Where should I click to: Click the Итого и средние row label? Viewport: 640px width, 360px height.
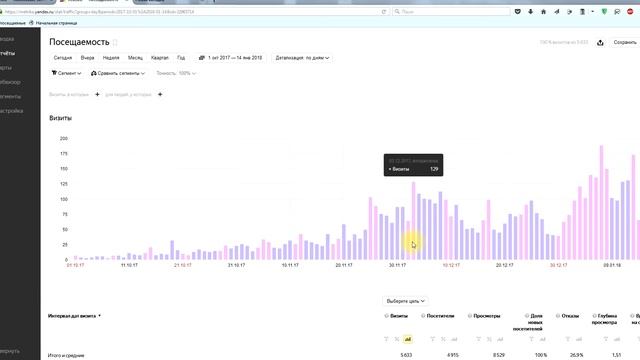(66, 356)
